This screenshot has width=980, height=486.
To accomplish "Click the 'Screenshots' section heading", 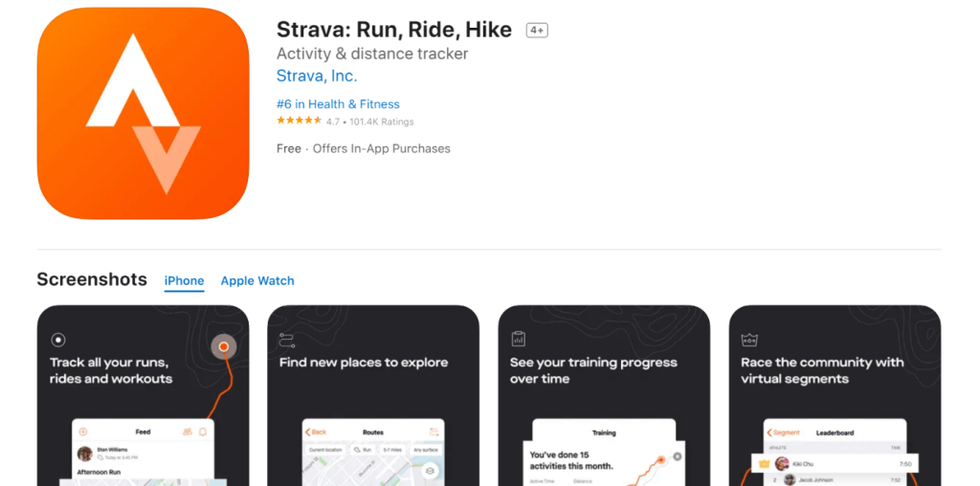I will pos(92,279).
